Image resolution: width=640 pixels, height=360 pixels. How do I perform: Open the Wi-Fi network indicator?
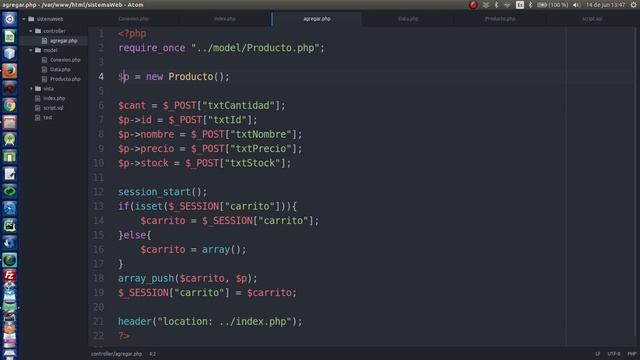tap(507, 5)
